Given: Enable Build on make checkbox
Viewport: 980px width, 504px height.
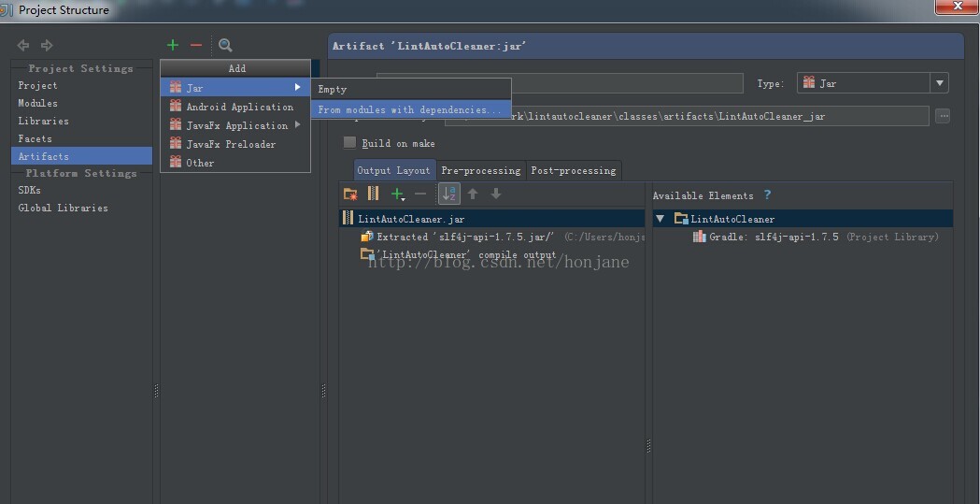Looking at the screenshot, I should (350, 142).
